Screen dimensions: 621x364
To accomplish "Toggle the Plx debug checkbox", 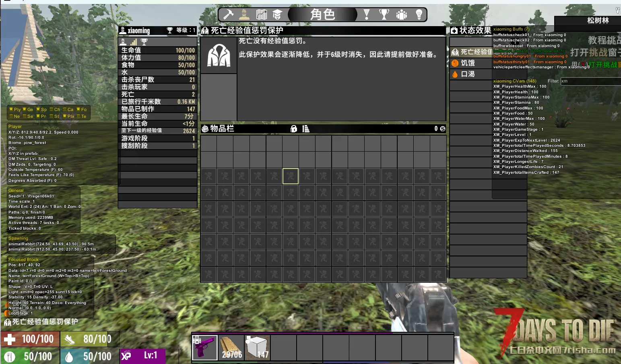I will [65, 116].
